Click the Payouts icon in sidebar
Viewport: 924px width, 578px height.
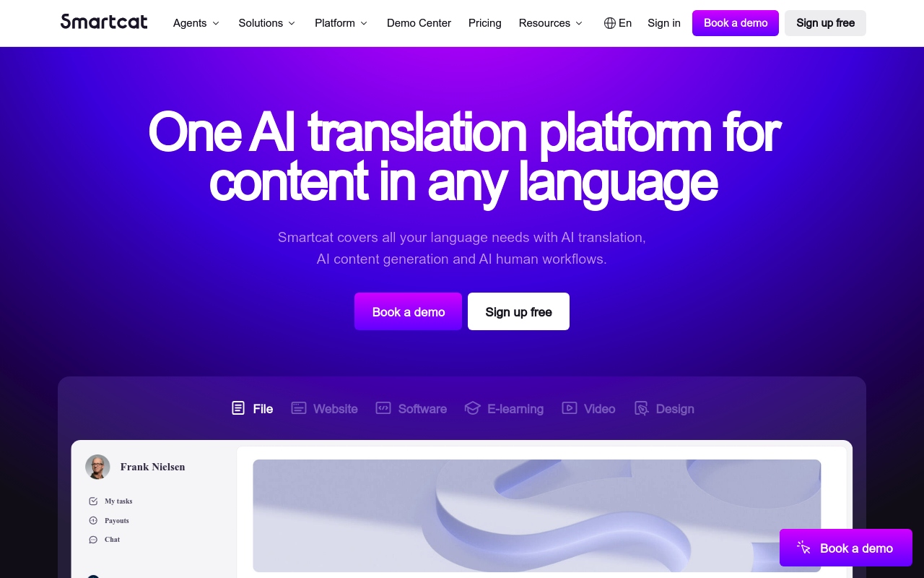coord(93,520)
